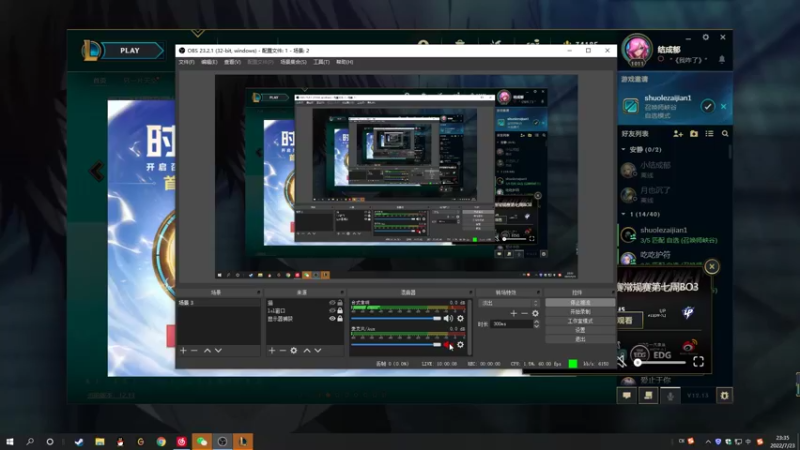Move scene down in the Scenes panel

[x=218, y=351]
